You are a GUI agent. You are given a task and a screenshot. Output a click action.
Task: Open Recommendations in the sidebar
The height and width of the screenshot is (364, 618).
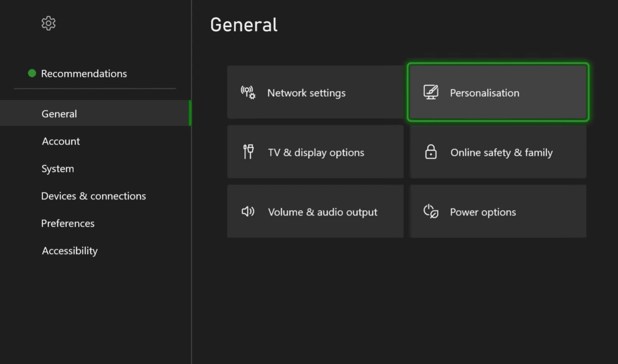point(84,74)
